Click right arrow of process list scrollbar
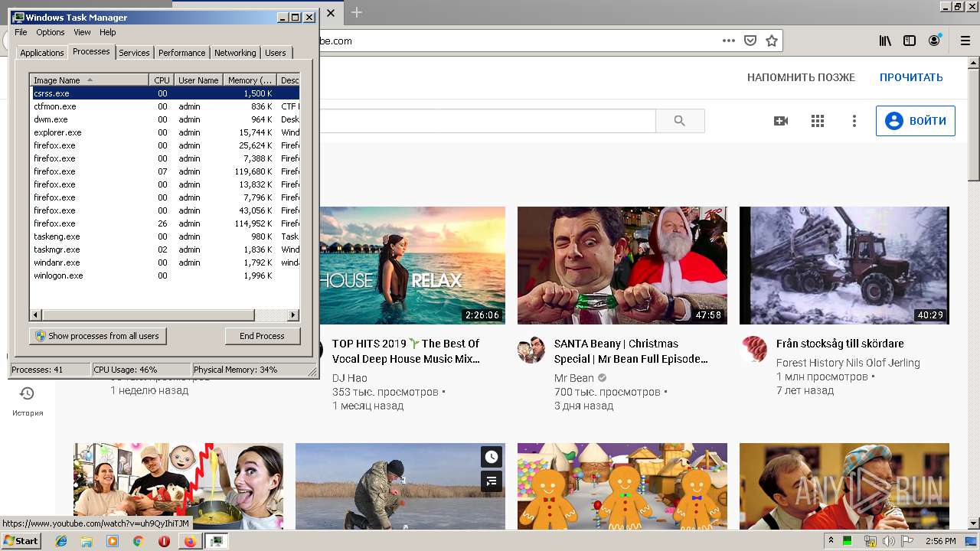This screenshot has height=551, width=980. pyautogui.click(x=293, y=315)
